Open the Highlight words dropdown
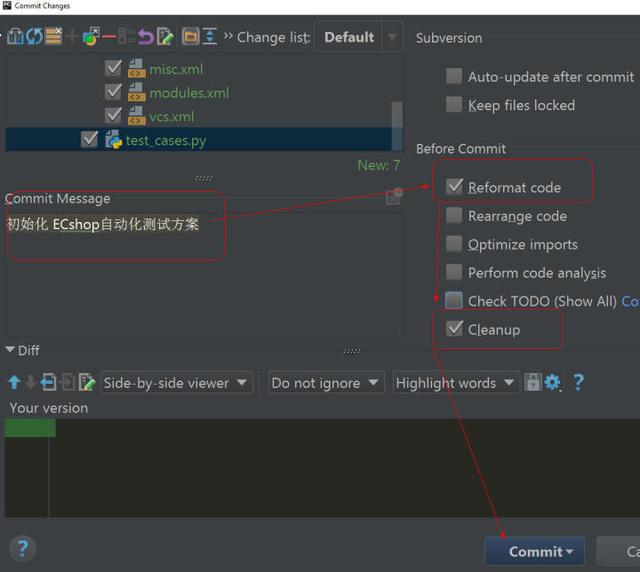Screen dimensions: 640x572 point(455,382)
